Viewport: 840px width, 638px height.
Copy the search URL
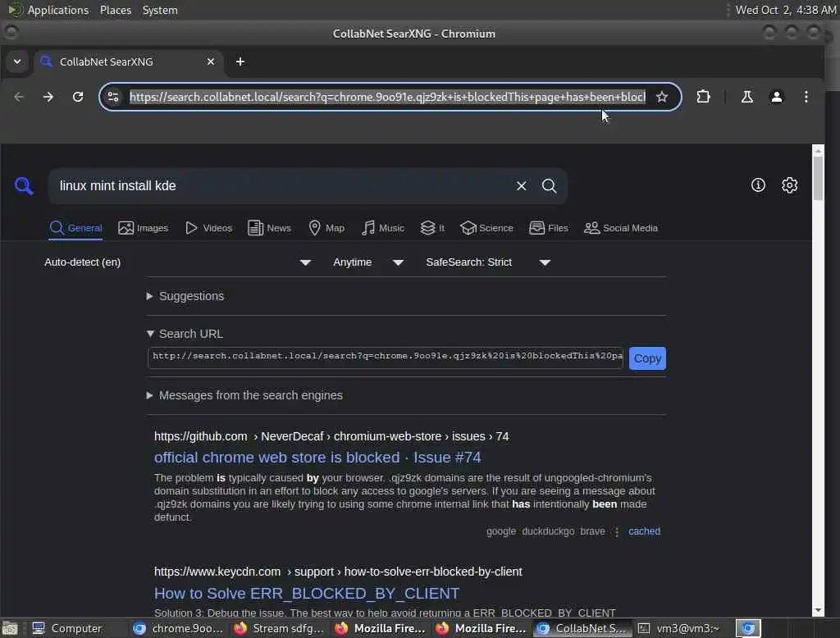(647, 358)
